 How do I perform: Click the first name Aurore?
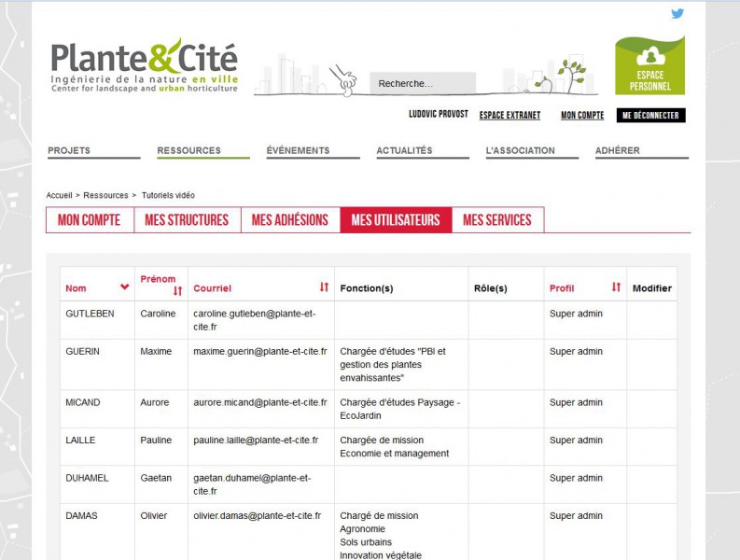[x=154, y=402]
